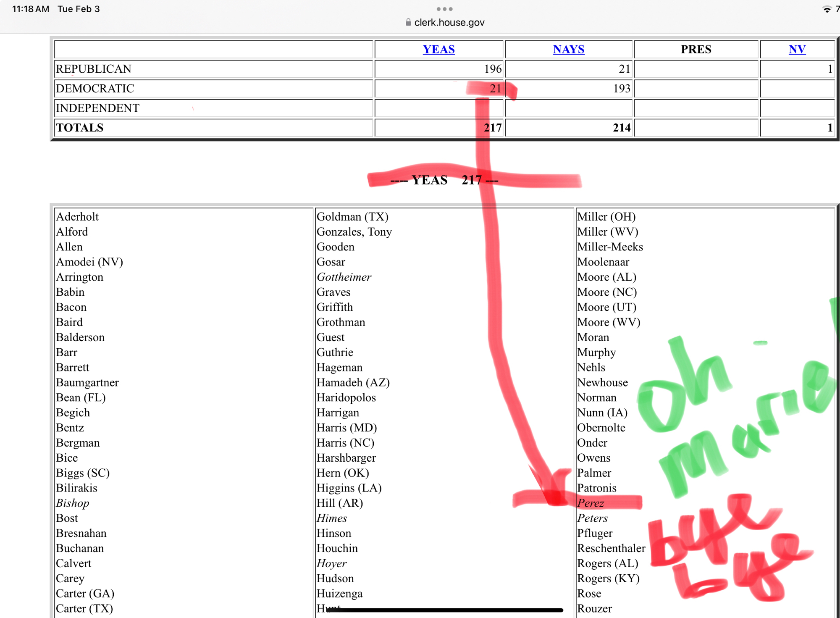Click the TOTALS row label
The height and width of the screenshot is (618, 840).
coord(80,128)
